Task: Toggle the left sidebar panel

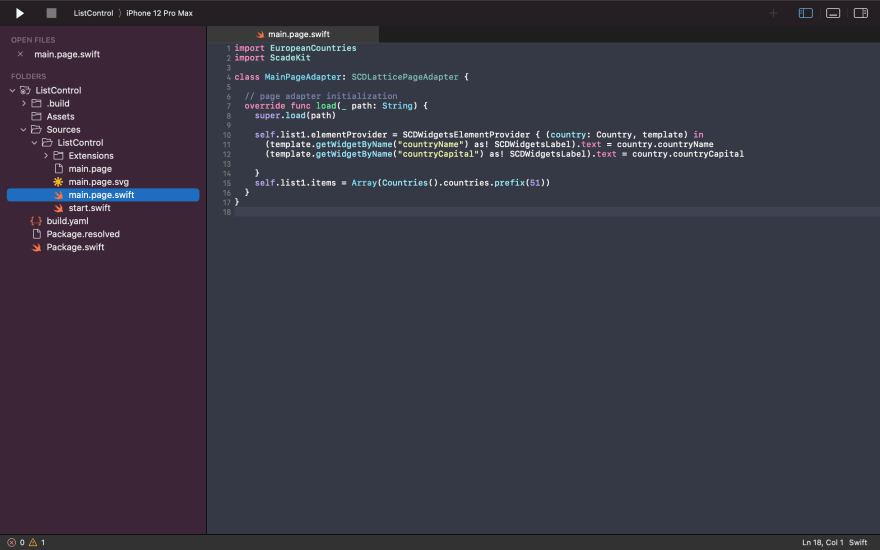Action: (x=805, y=13)
